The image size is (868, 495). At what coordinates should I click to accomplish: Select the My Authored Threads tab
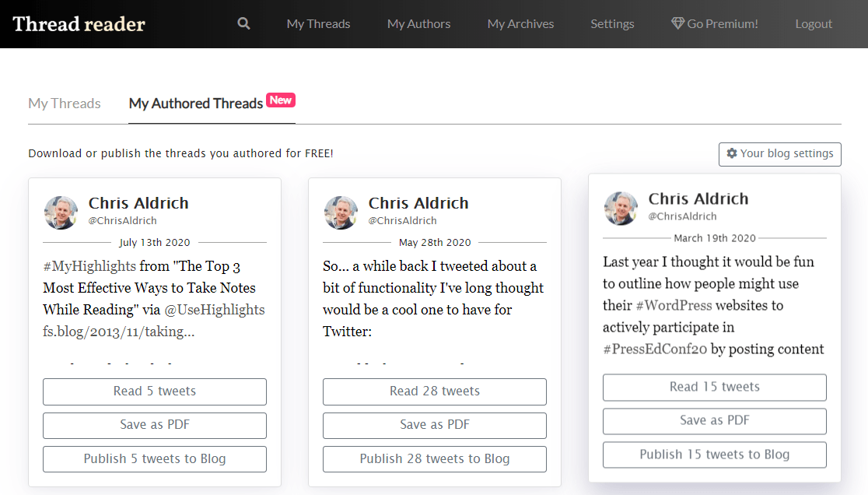(x=194, y=103)
